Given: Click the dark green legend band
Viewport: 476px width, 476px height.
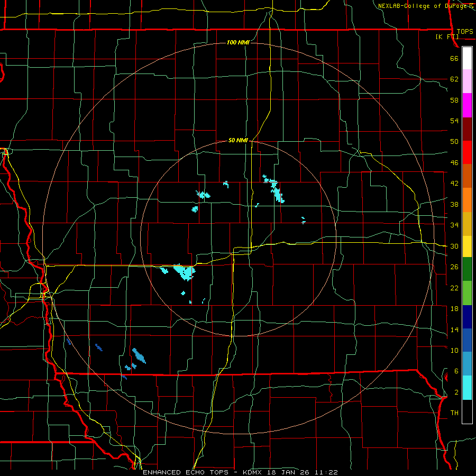Looking at the screenshot, I should pos(467,269).
